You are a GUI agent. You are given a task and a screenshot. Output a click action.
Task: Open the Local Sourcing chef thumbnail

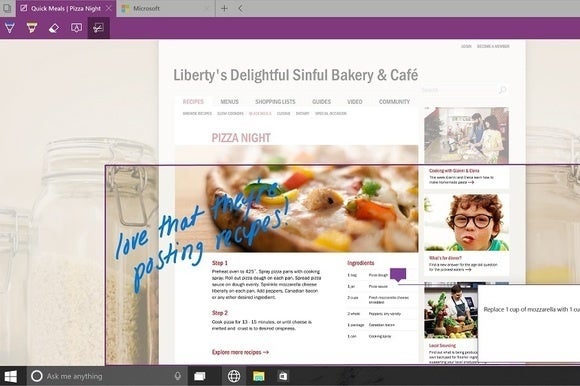tap(451, 311)
